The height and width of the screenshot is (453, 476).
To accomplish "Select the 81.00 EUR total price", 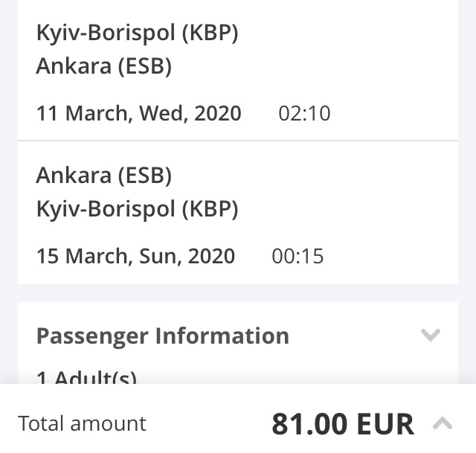I will click(342, 424).
